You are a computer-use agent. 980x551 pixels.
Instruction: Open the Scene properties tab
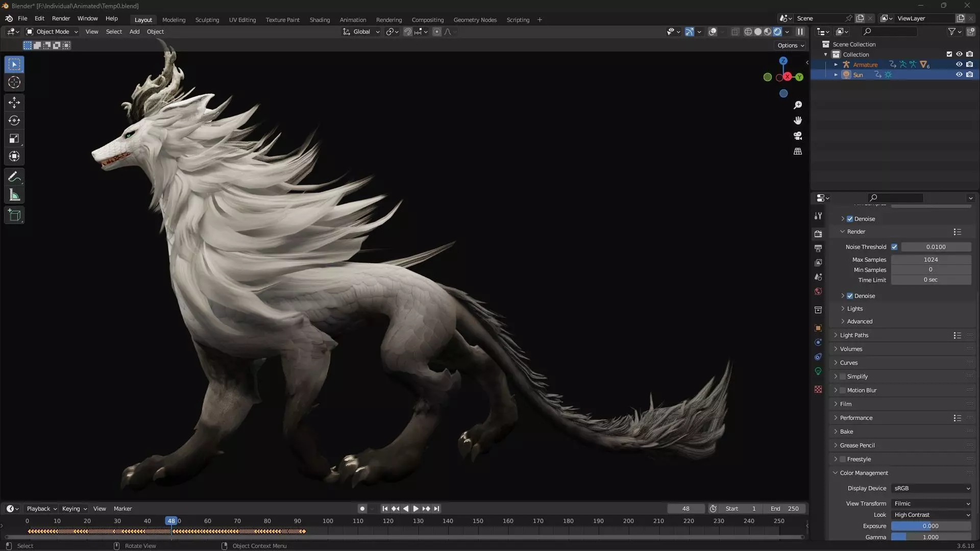(818, 277)
